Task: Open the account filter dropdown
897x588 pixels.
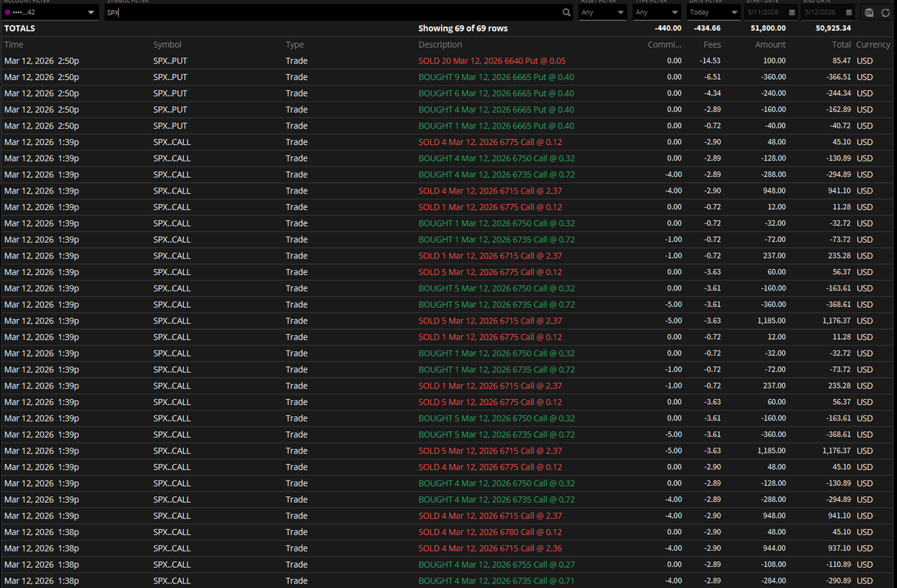Action: 49,13
